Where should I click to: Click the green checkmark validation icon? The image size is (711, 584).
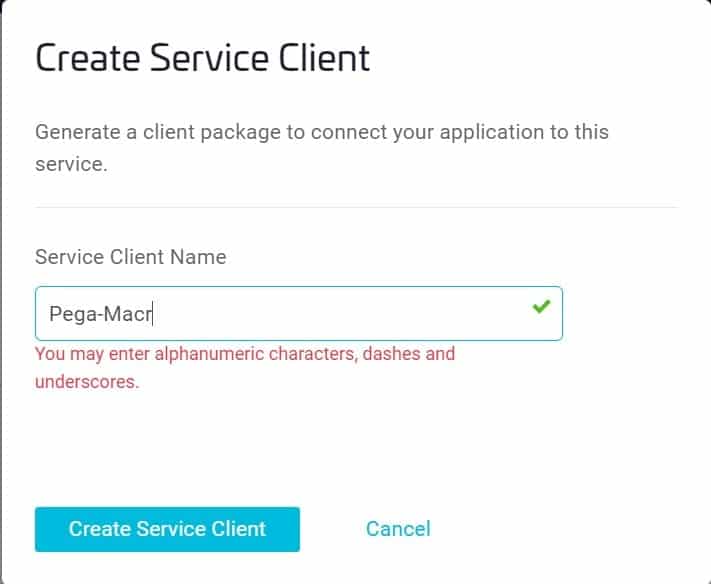(541, 307)
